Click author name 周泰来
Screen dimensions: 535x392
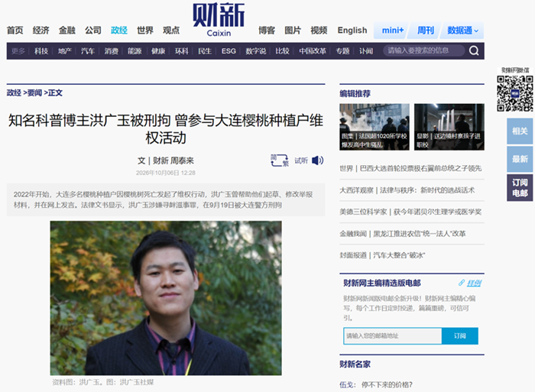[182, 160]
